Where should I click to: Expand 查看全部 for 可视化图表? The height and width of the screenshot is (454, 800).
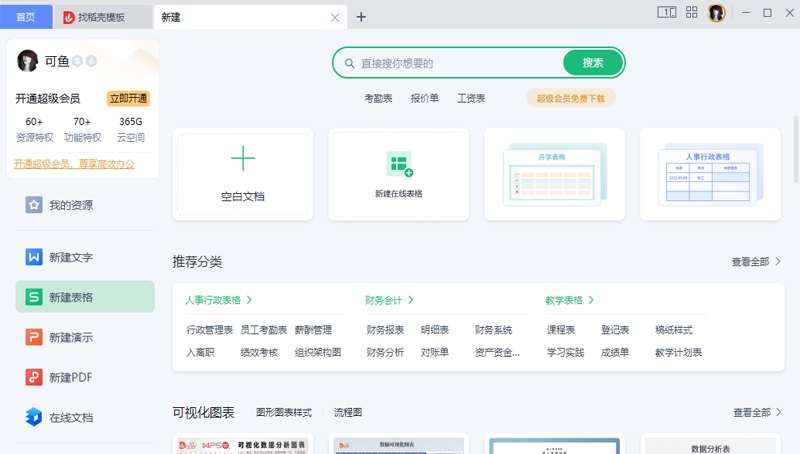pos(757,412)
